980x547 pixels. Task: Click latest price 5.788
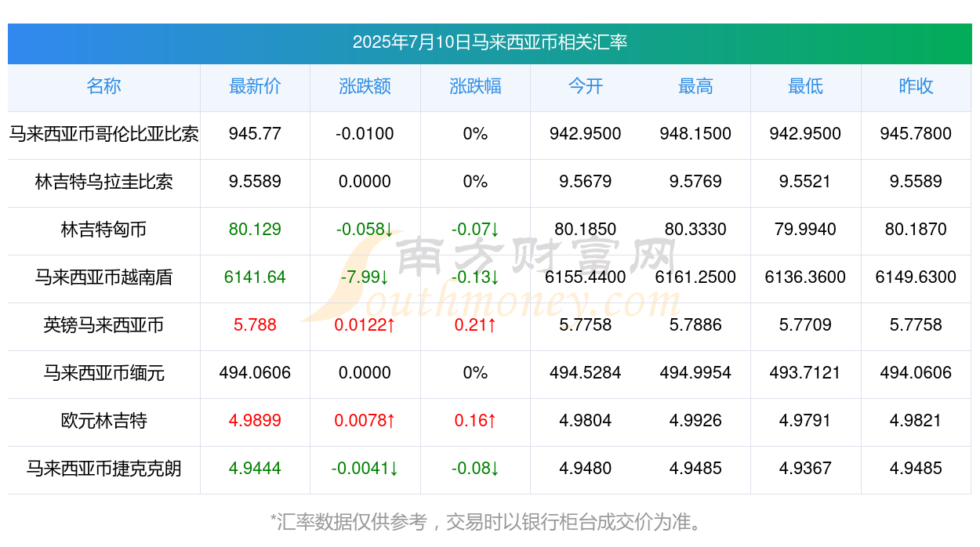pyautogui.click(x=255, y=325)
